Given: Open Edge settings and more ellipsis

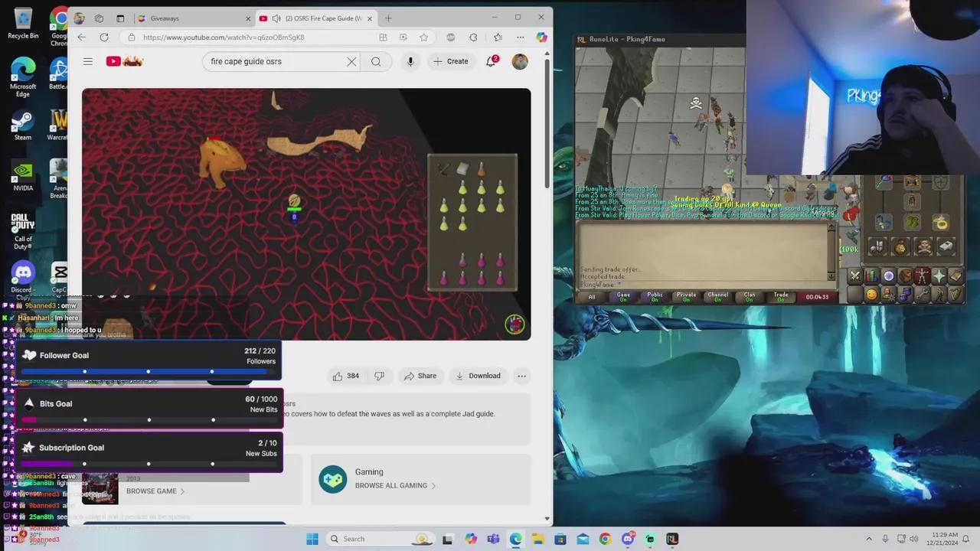Looking at the screenshot, I should coord(520,37).
